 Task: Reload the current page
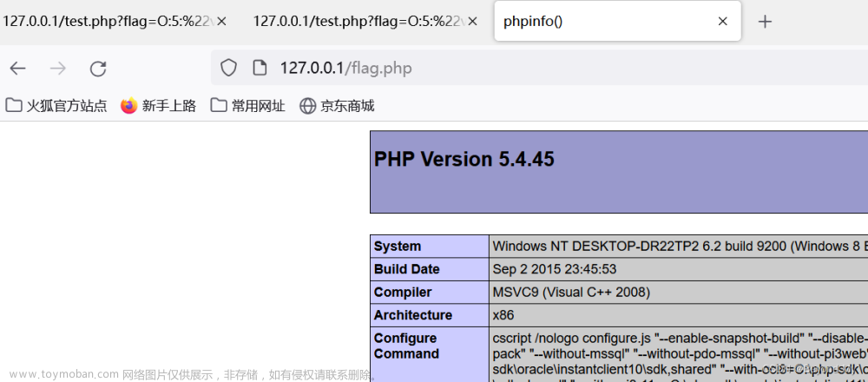[98, 69]
